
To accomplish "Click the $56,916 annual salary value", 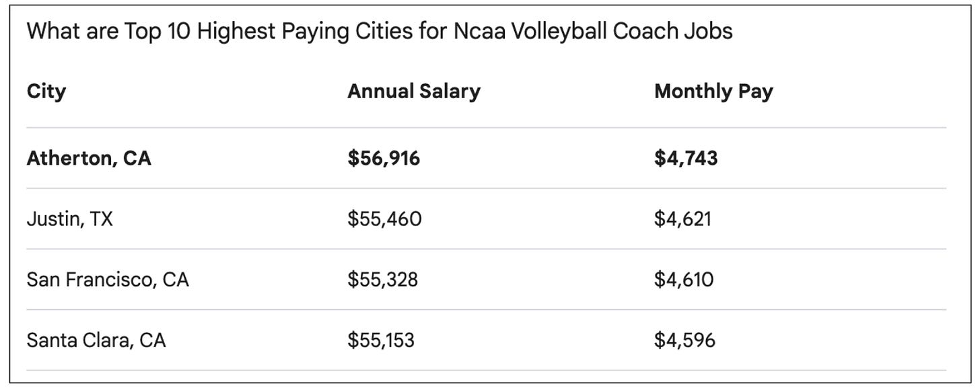I will point(384,159).
